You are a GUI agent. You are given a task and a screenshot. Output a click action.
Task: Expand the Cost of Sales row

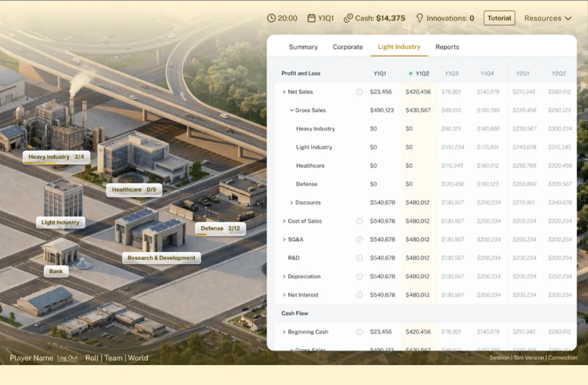point(284,221)
